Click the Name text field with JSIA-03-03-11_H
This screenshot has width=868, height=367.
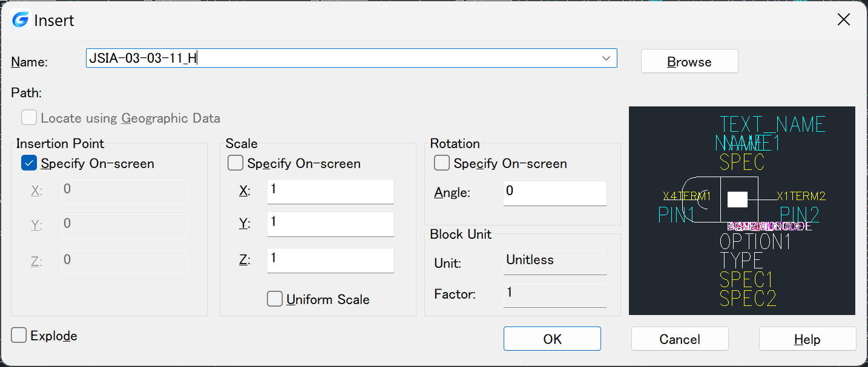339,58
